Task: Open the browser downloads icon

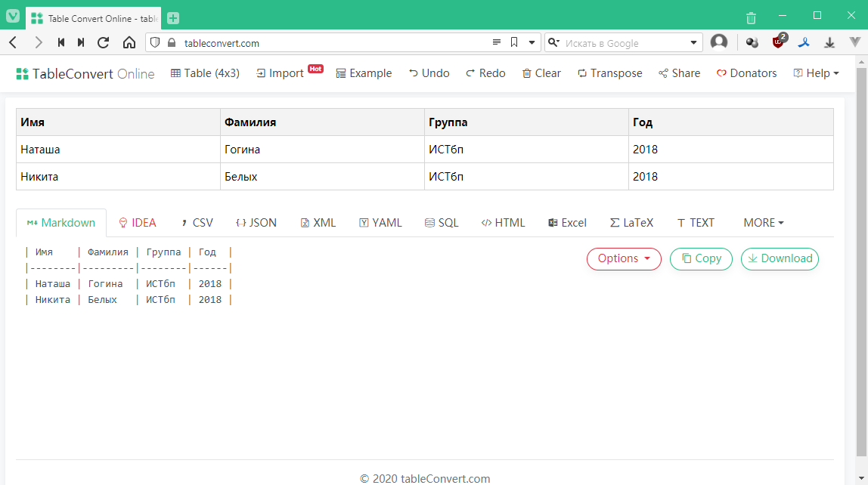Action: pyautogui.click(x=829, y=43)
